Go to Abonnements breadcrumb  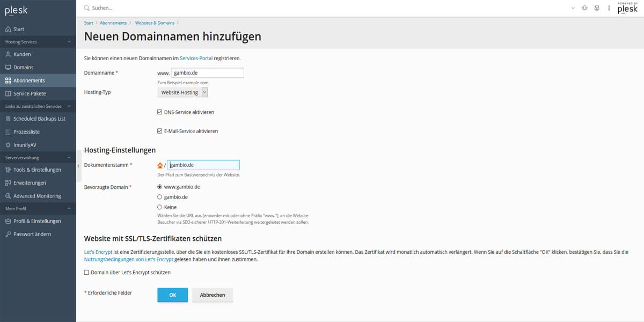point(113,23)
